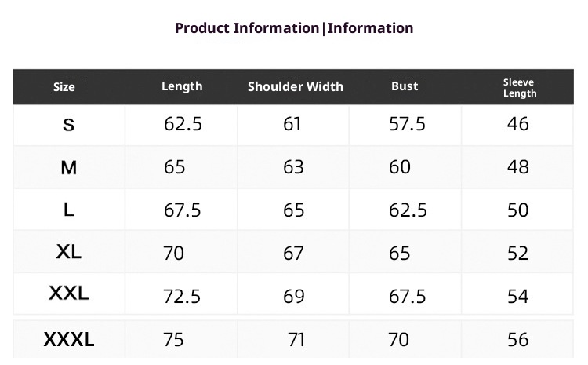Click the Sleeve Length column header
588x365 pixels.
[519, 87]
